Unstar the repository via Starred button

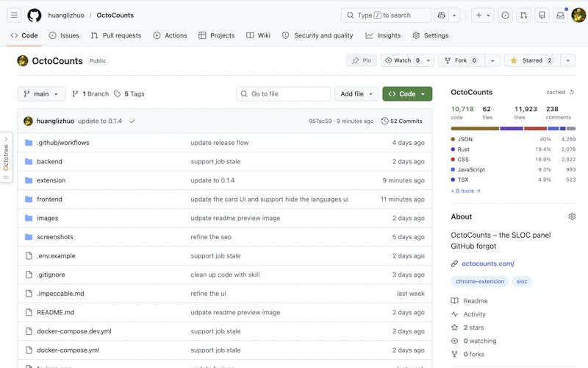pos(532,60)
